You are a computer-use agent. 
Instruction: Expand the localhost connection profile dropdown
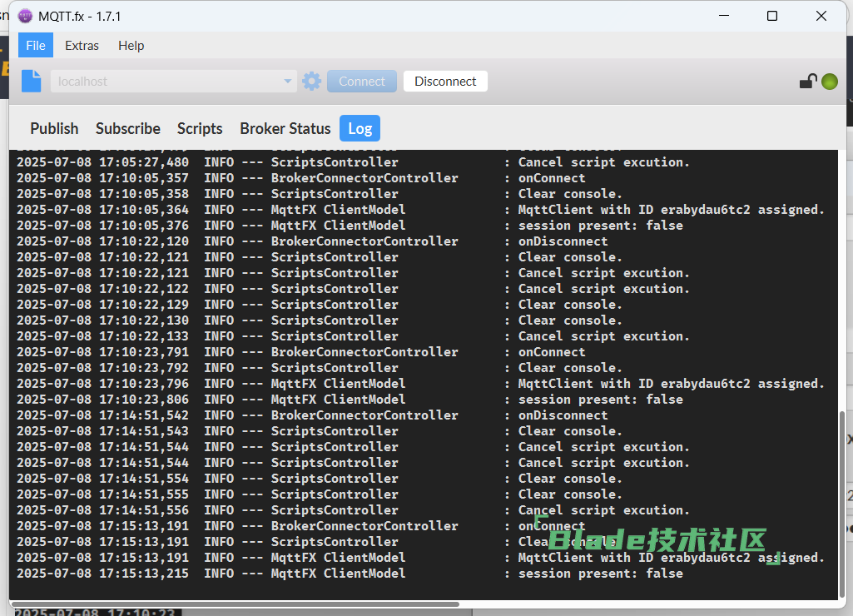(x=288, y=82)
